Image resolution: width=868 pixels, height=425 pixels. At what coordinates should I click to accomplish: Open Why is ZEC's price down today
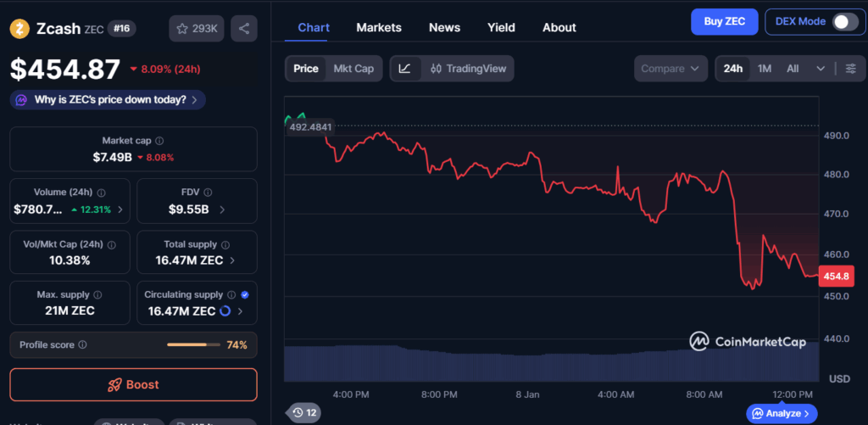108,100
